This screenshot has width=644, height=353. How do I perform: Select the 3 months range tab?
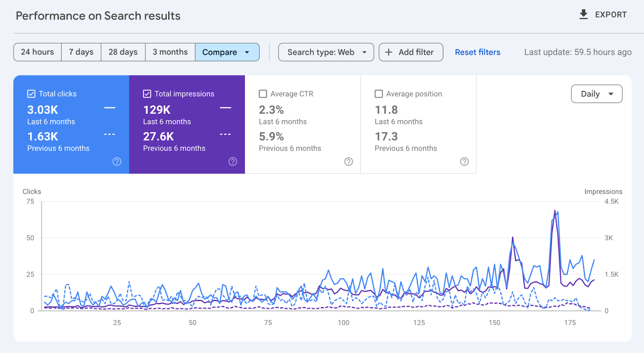[x=170, y=52]
